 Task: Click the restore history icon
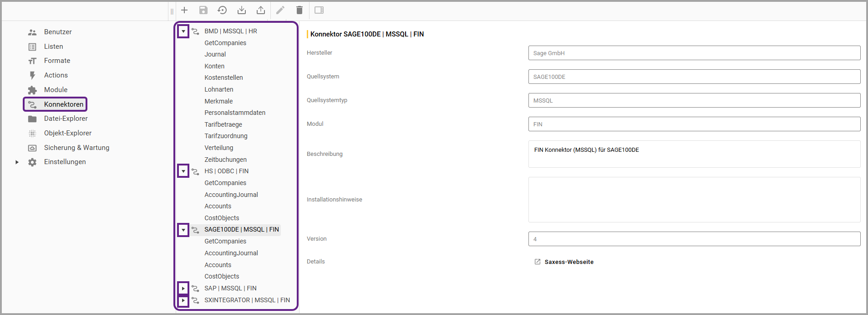pos(222,10)
